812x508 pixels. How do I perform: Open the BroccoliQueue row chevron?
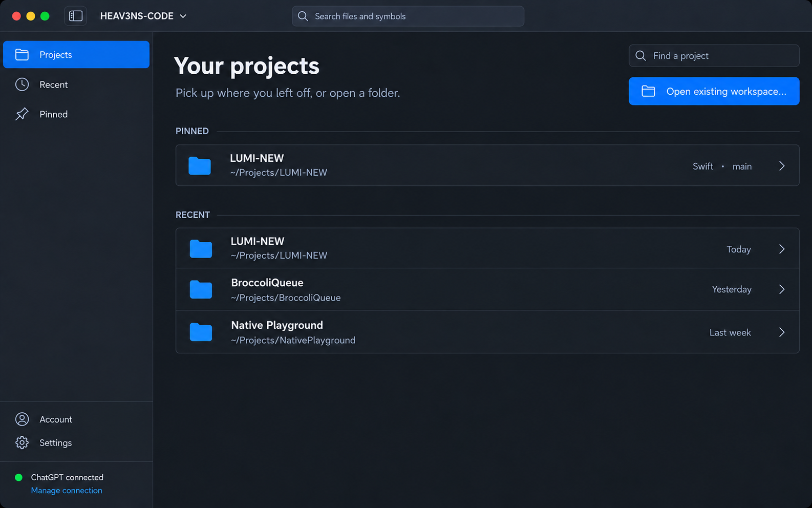pyautogui.click(x=782, y=289)
